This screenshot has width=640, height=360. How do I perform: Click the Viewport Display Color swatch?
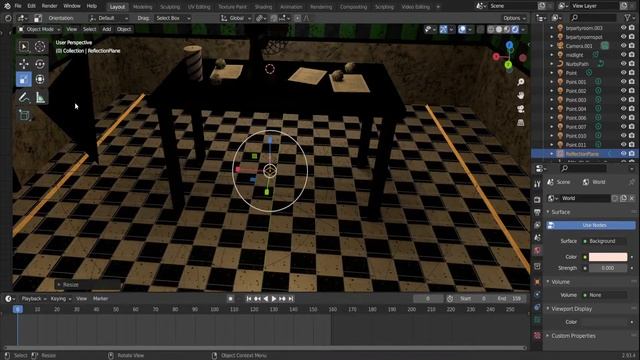coord(605,322)
